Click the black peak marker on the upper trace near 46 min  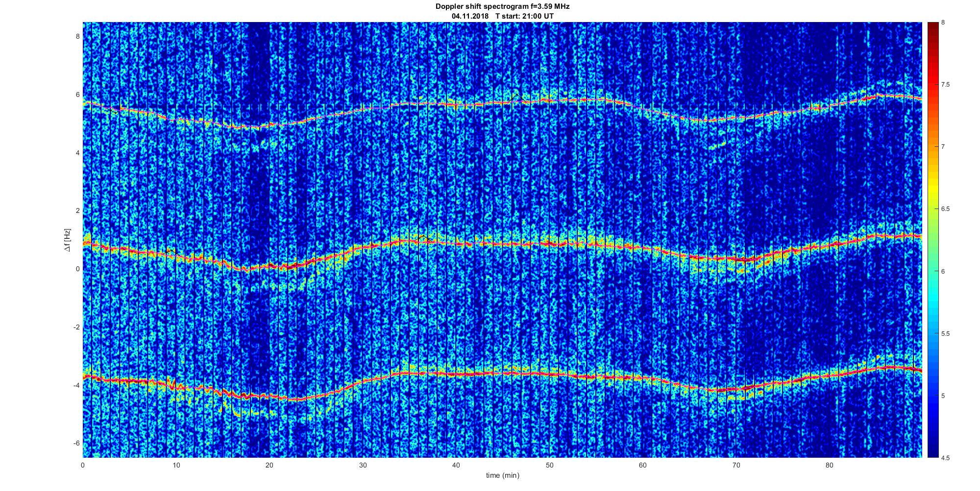coord(516,95)
